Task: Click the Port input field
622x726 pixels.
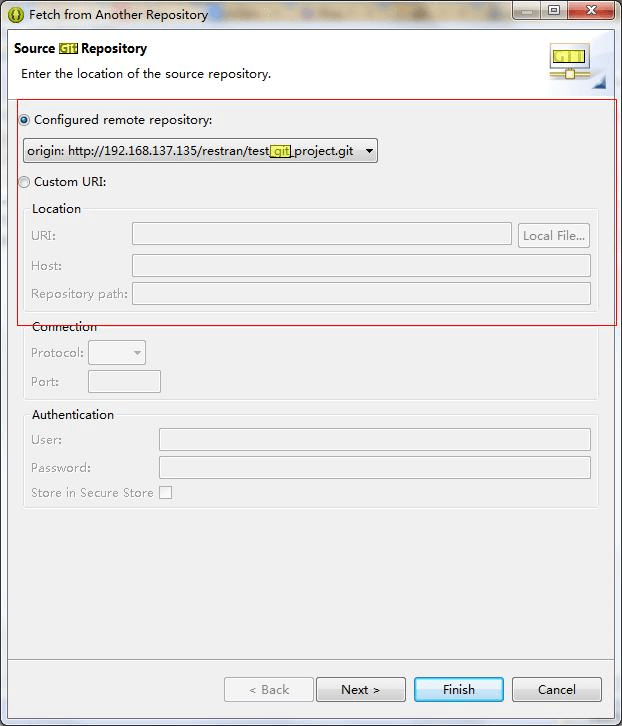Action: (x=124, y=381)
